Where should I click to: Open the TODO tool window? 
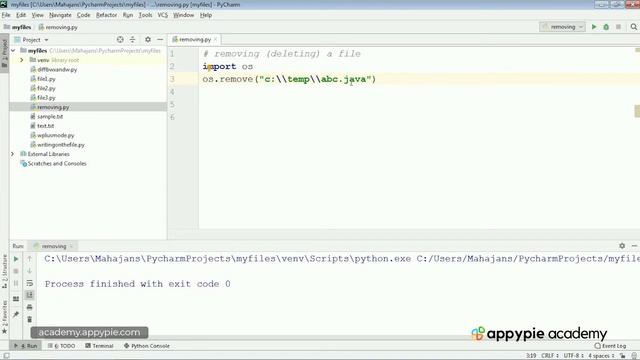tap(61, 346)
